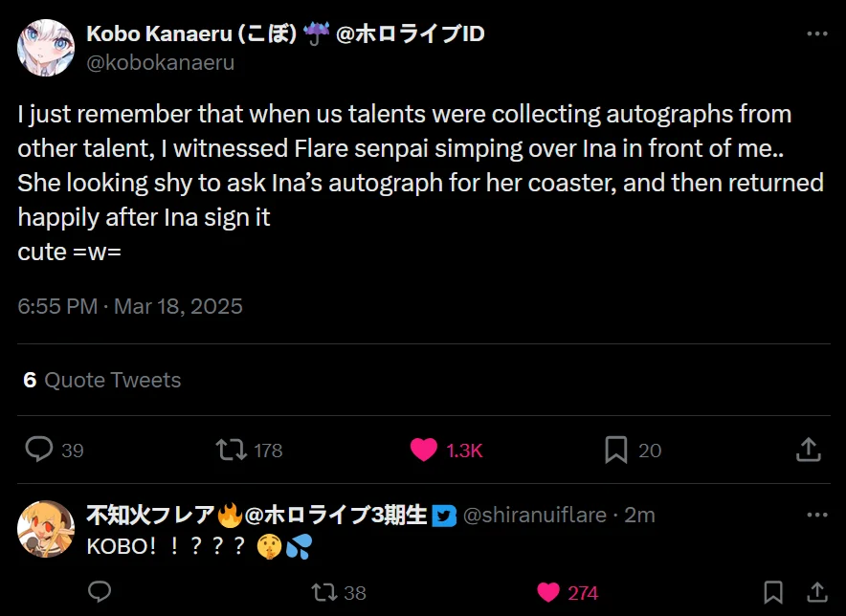Open @kobokanaeru handle link
This screenshot has height=616, width=846.
160,62
